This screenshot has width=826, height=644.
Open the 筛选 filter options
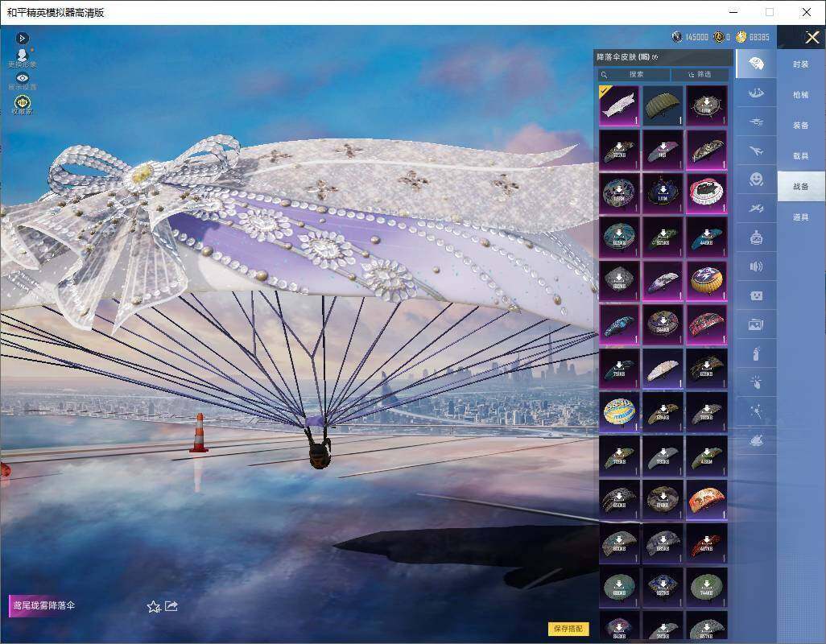700,74
